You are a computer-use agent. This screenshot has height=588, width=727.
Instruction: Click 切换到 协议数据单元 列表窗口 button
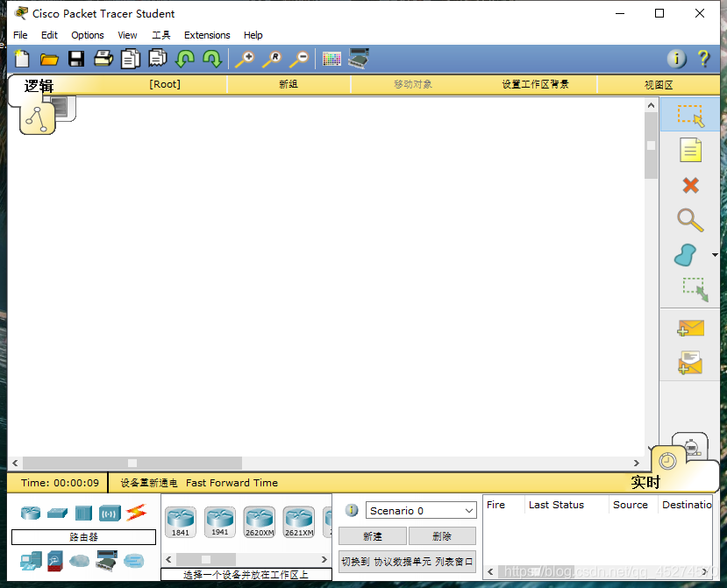point(407,562)
